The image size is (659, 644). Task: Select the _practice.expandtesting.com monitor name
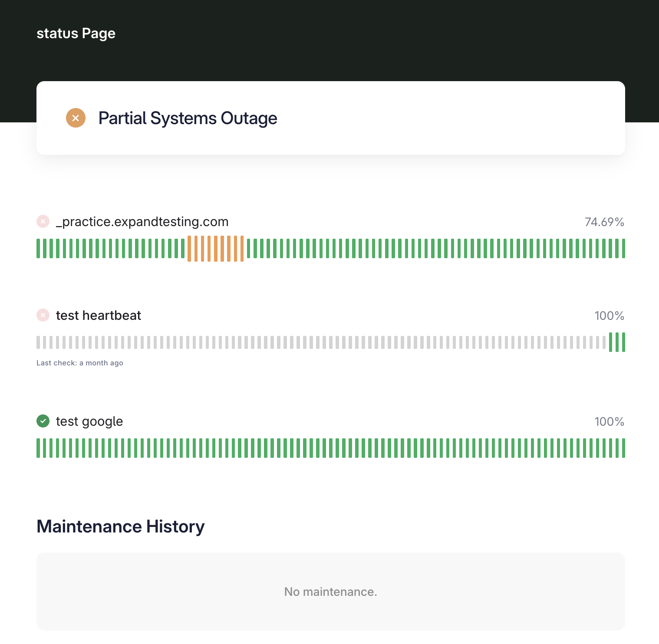pyautogui.click(x=142, y=222)
